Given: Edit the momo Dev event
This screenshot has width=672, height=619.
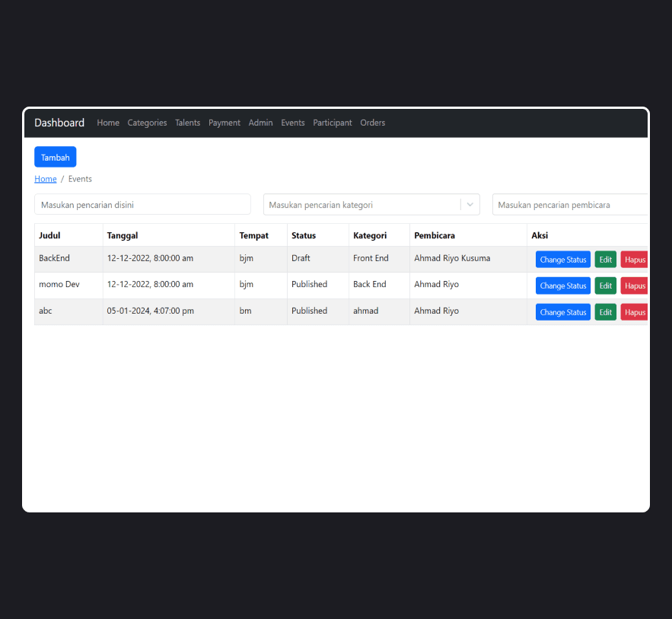Looking at the screenshot, I should (x=606, y=286).
